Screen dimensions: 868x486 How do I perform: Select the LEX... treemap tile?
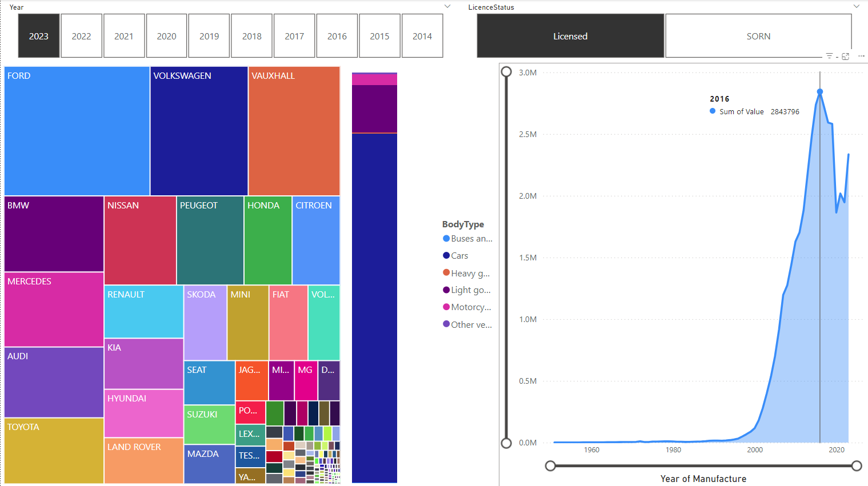250,435
